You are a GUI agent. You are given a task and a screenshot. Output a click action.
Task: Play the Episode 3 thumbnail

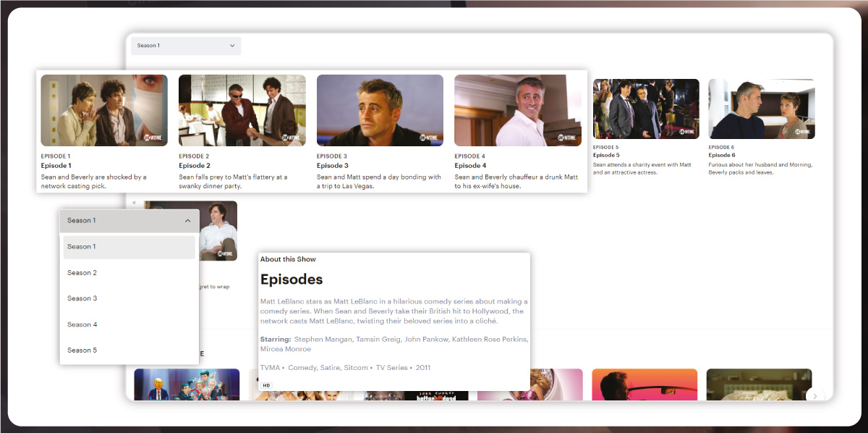pos(380,111)
